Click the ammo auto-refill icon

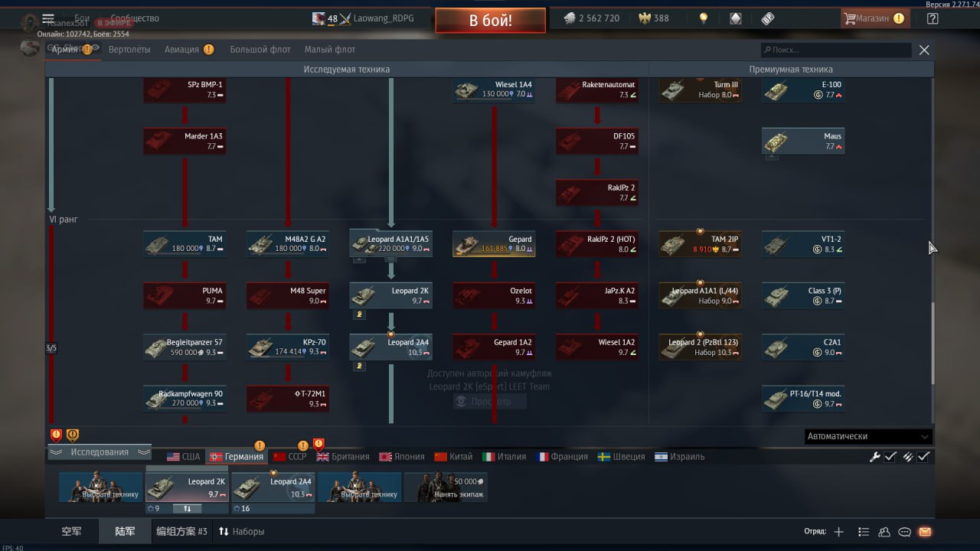coord(908,457)
